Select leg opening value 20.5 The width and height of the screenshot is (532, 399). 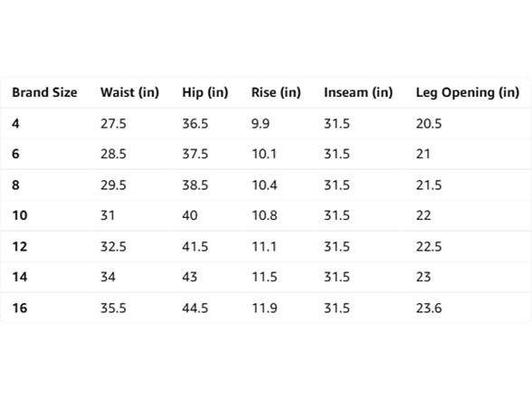click(429, 123)
